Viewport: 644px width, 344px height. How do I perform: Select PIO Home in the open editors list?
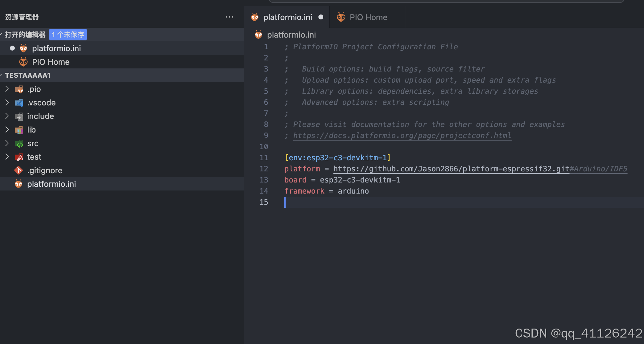(x=51, y=62)
